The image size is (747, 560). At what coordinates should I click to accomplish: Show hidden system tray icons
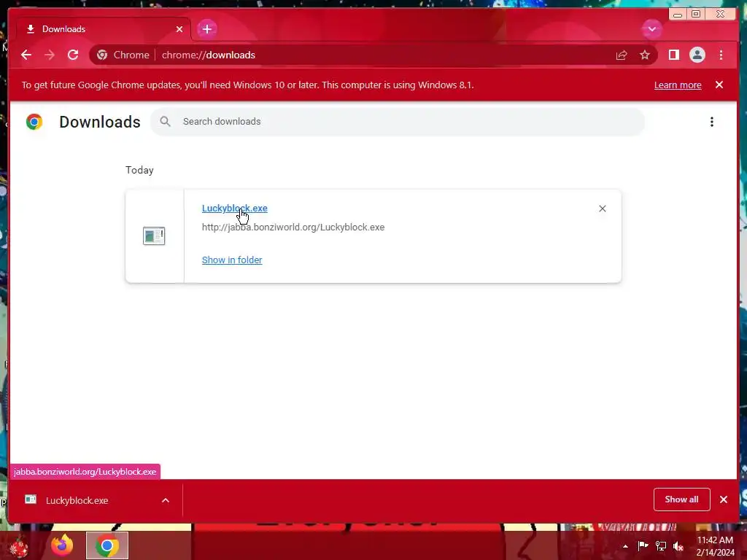click(x=625, y=546)
